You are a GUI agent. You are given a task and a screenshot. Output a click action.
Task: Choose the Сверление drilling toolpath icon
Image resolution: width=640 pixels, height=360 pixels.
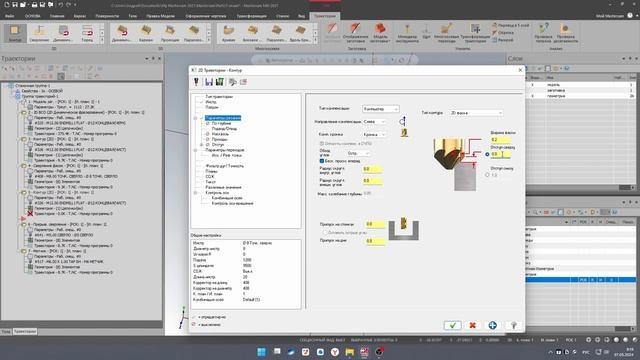pyautogui.click(x=39, y=33)
